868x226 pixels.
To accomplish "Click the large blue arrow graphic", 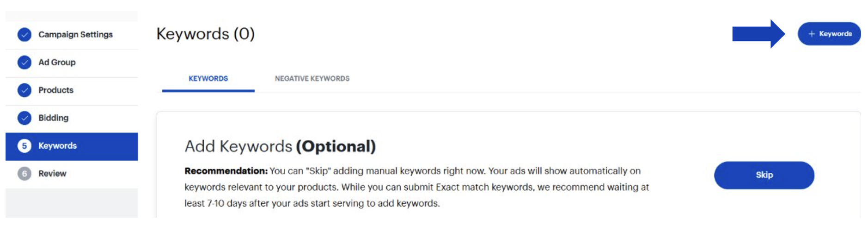I will click(x=758, y=34).
